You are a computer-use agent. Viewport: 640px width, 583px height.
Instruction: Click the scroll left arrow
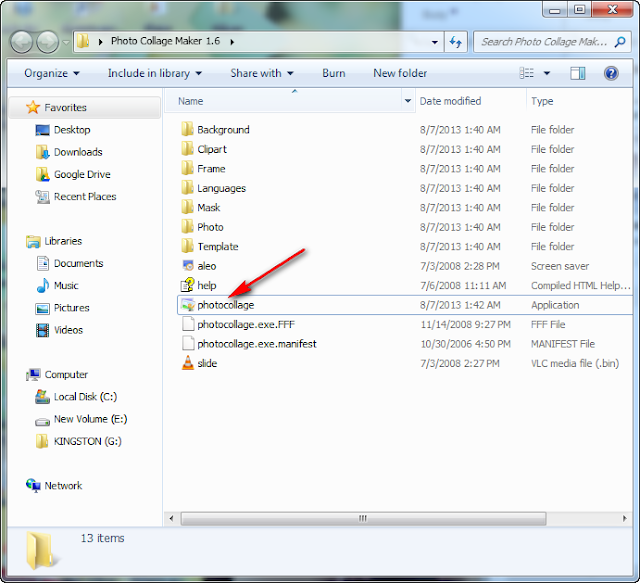click(171, 518)
